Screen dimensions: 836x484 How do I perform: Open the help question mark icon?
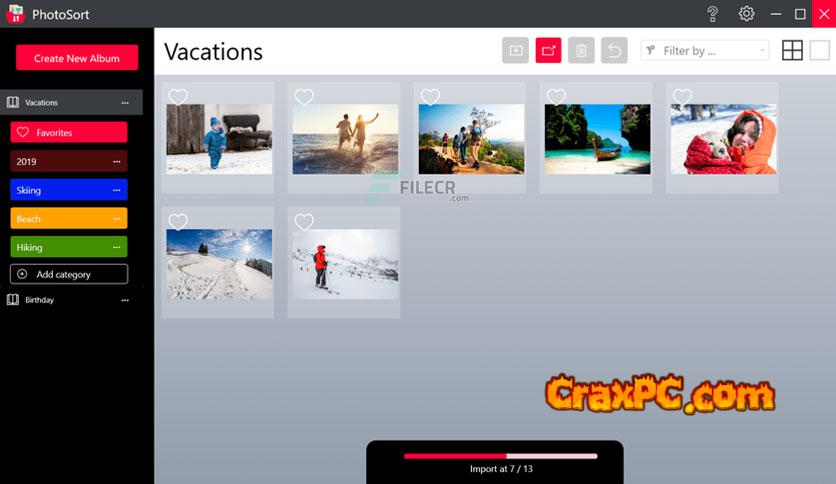[x=712, y=14]
